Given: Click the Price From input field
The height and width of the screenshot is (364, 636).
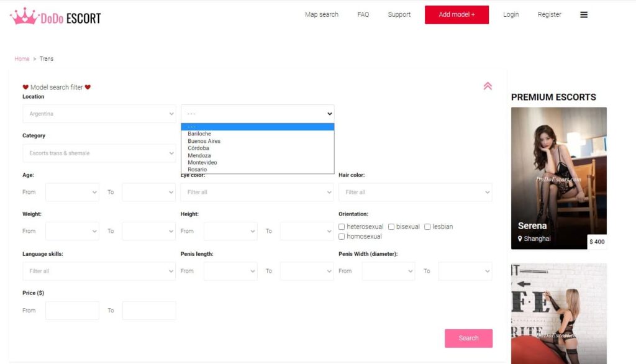Looking at the screenshot, I should tap(72, 311).
